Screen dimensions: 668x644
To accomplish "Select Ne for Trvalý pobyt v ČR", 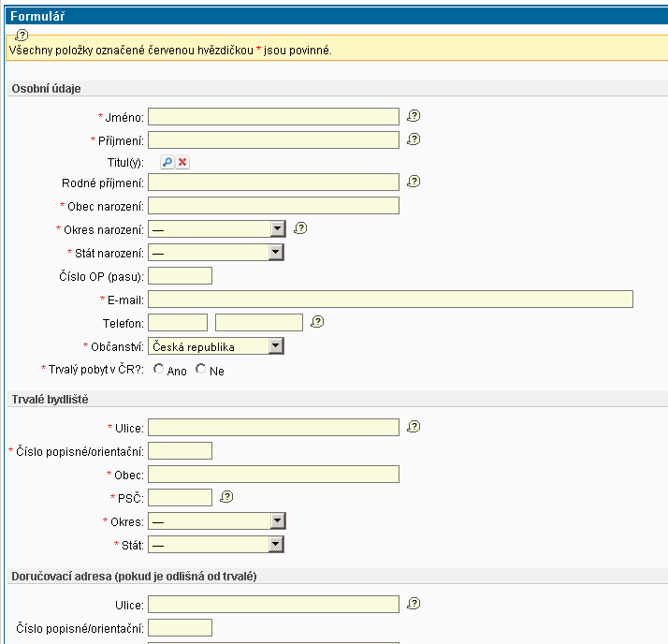I will [x=201, y=370].
